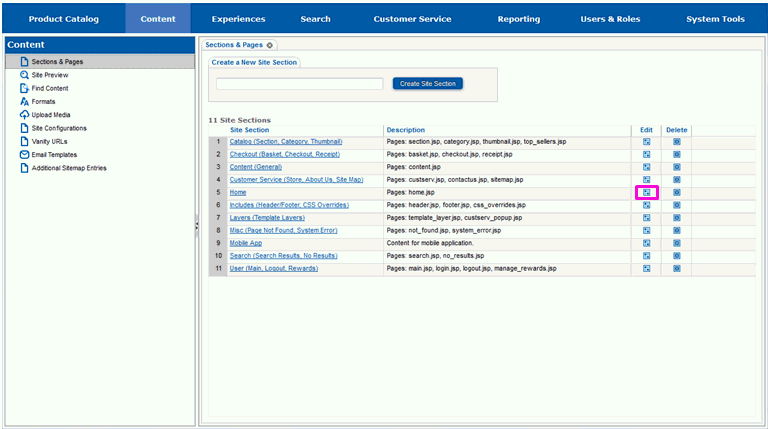
Task: Open the User (Main, Logout, Rewards) link
Action: [x=274, y=268]
